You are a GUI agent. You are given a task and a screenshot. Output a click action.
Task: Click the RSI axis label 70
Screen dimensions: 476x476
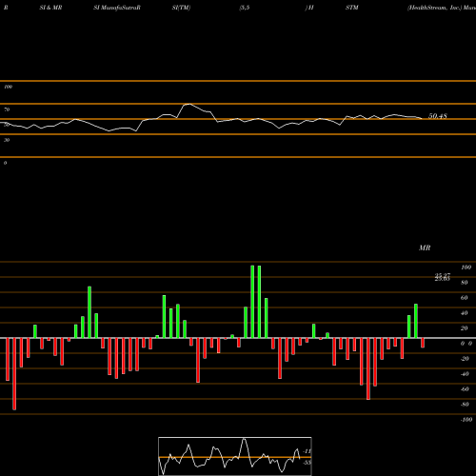[7, 109]
